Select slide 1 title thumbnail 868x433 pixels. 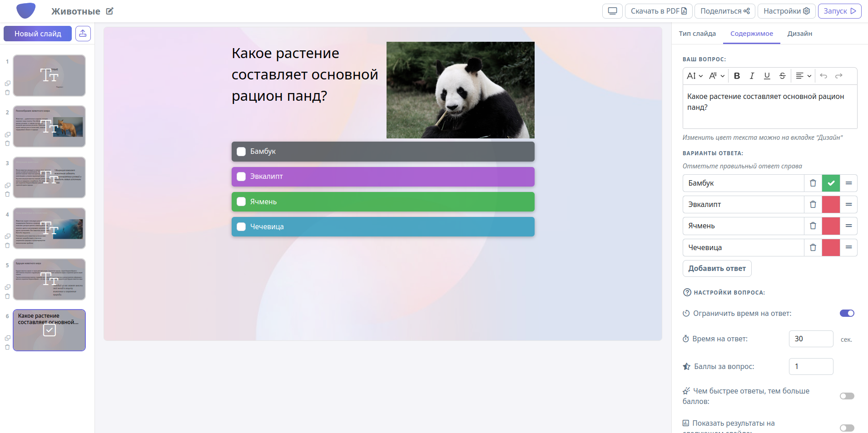pyautogui.click(x=49, y=75)
